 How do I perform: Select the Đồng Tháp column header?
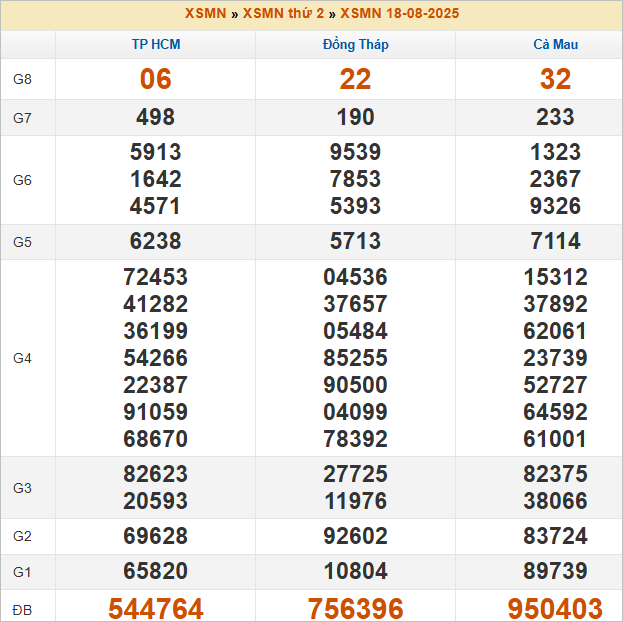point(355,45)
